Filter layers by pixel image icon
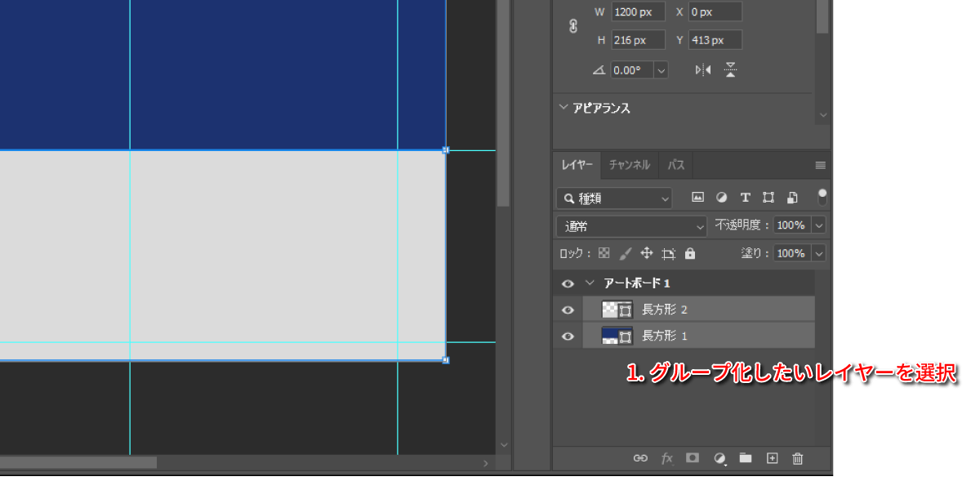This screenshot has height=490, width=980. [x=697, y=198]
